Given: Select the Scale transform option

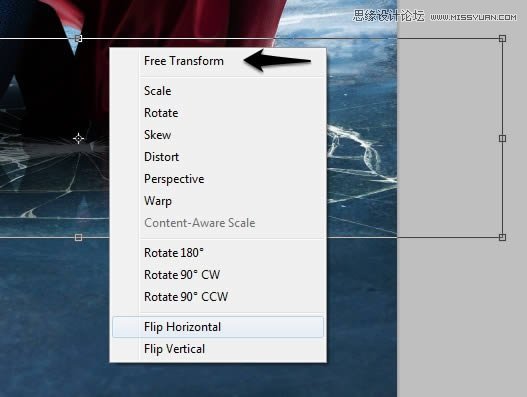Looking at the screenshot, I should (x=218, y=91).
